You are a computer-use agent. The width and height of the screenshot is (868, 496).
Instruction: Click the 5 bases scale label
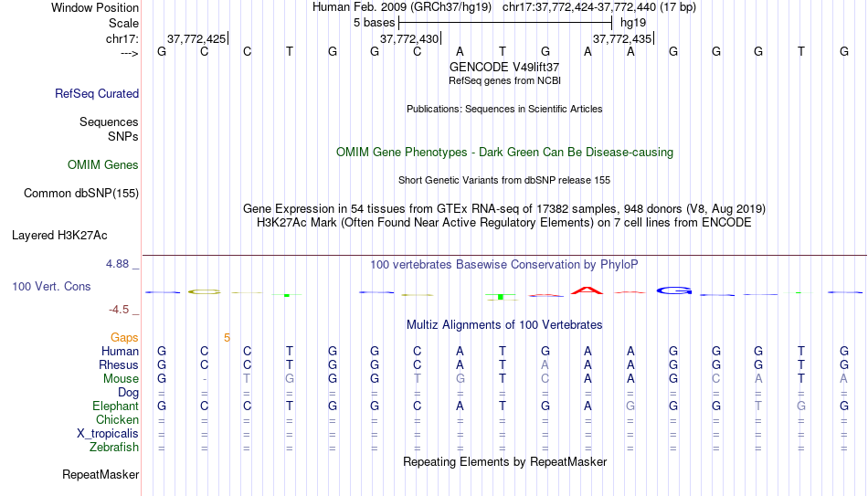click(375, 23)
